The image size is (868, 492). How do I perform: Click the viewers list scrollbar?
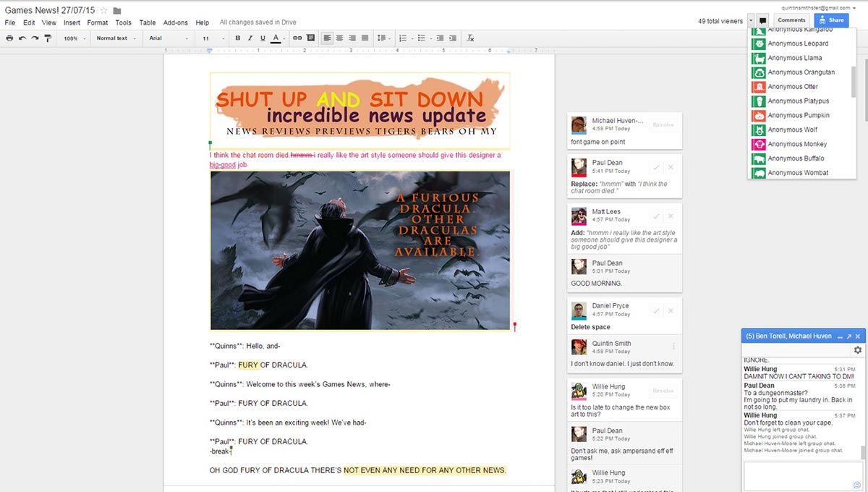[854, 81]
